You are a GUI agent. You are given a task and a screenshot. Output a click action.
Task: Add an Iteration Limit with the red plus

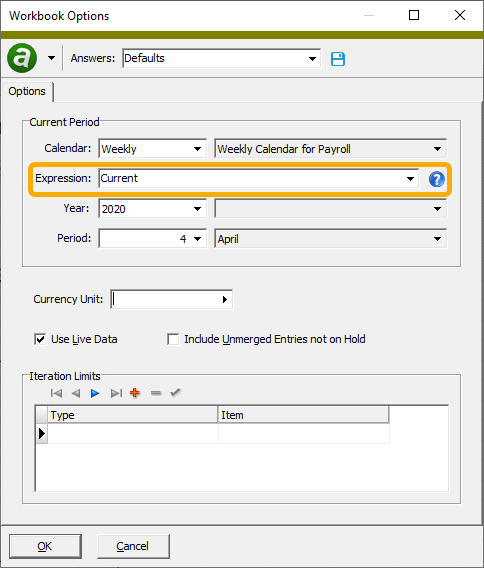pyautogui.click(x=135, y=393)
